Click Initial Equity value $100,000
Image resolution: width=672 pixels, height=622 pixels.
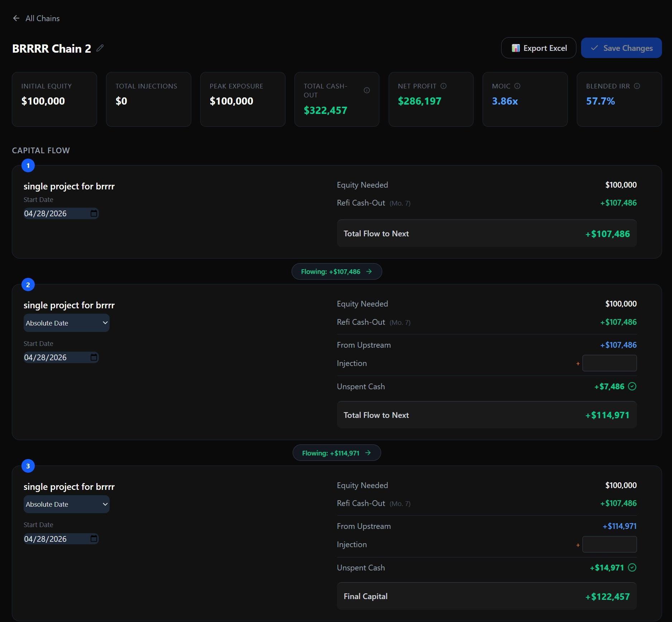[43, 101]
